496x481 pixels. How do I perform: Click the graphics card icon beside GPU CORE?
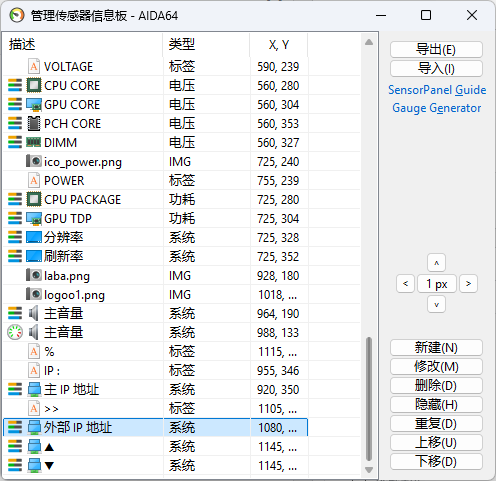[x=34, y=104]
